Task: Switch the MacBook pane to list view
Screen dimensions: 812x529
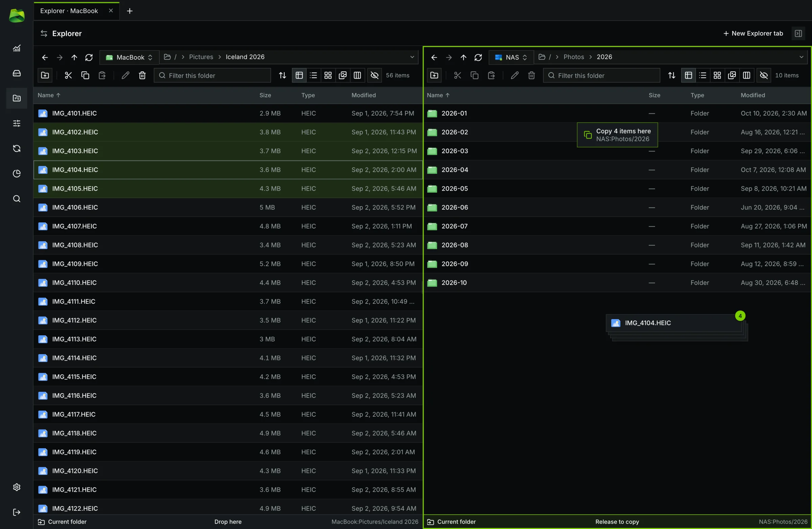Action: coord(314,75)
